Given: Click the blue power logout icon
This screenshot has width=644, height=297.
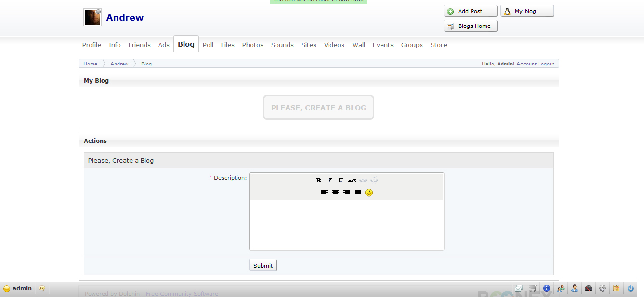Looking at the screenshot, I should [x=631, y=289].
